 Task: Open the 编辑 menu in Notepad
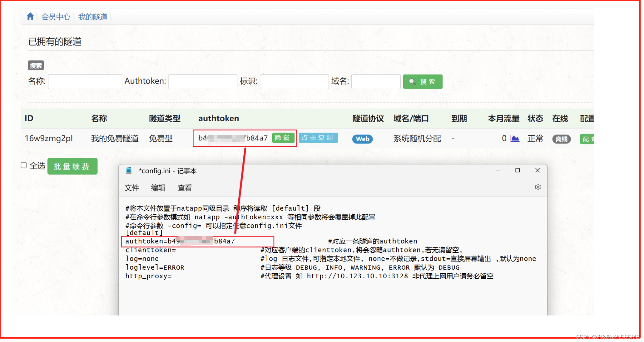click(158, 188)
